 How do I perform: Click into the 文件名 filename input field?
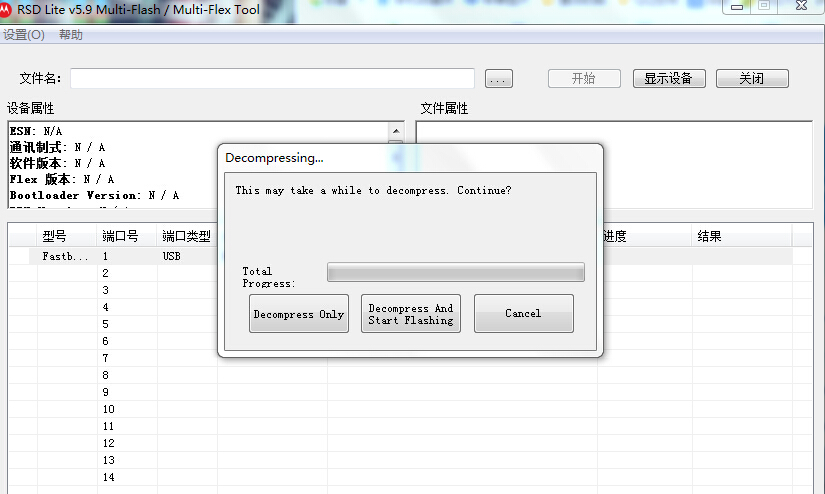coord(272,78)
